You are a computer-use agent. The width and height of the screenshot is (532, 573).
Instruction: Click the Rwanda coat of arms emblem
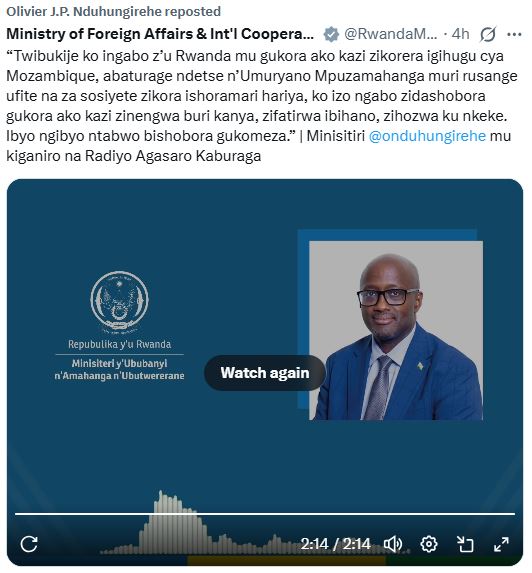click(x=119, y=302)
